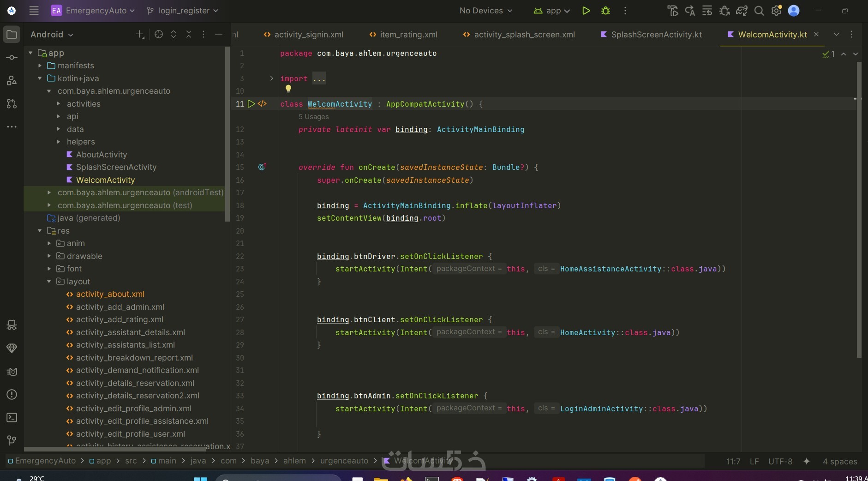Open the main hamburger menu
Image resolution: width=868 pixels, height=481 pixels.
34,11
